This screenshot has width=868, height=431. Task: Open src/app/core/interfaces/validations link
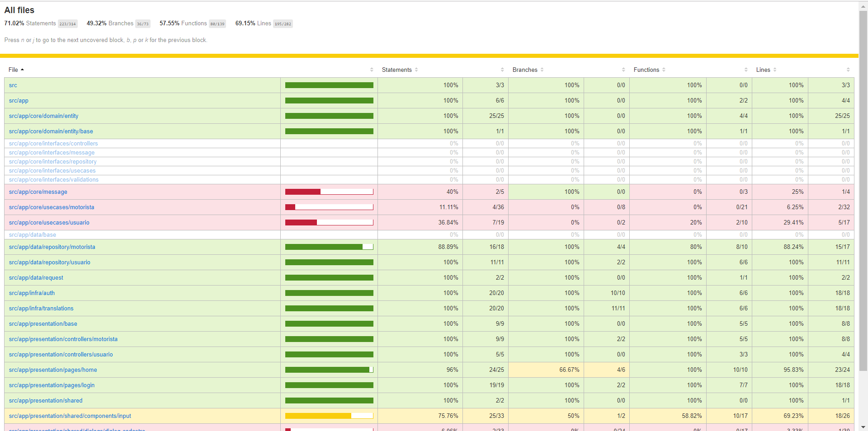pyautogui.click(x=54, y=179)
